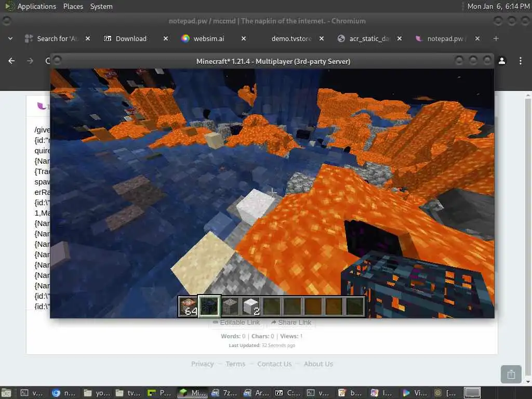532x399 pixels.
Task: Open the Contact Us link
Action: coord(274,364)
